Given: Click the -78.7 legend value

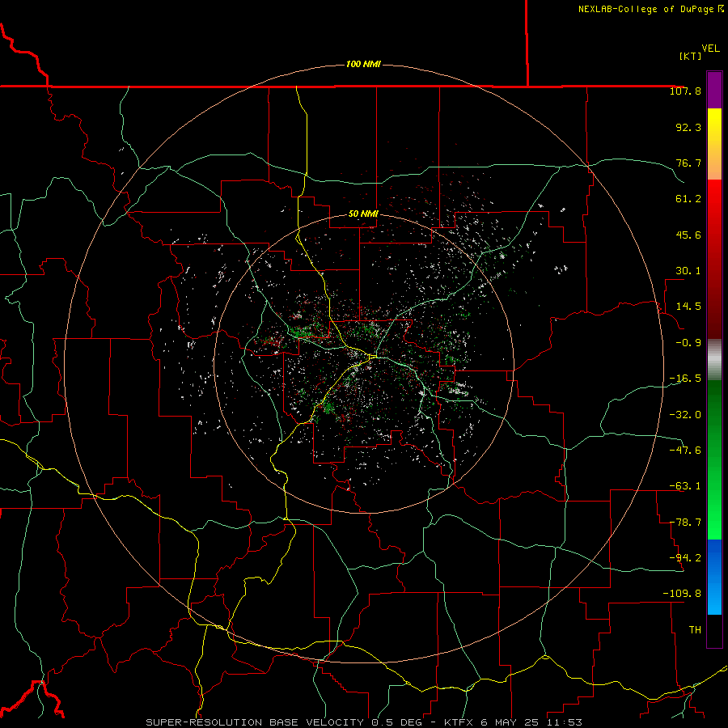Looking at the screenshot, I should (x=685, y=523).
